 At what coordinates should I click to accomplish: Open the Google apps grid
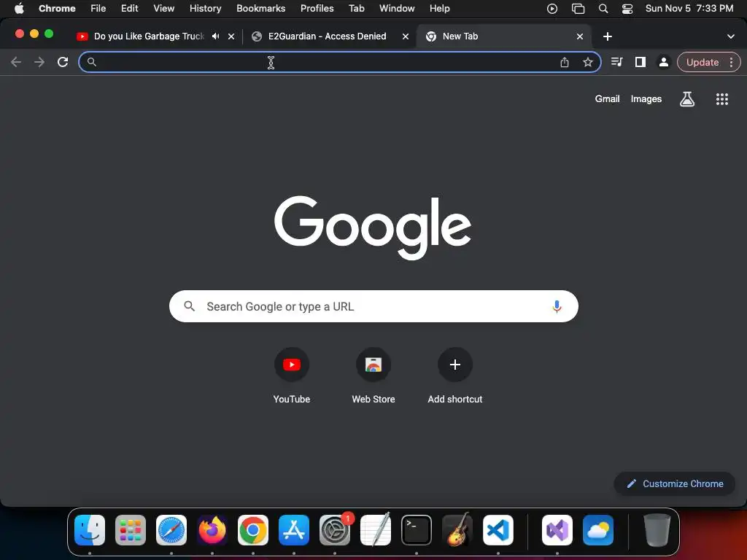[721, 99]
